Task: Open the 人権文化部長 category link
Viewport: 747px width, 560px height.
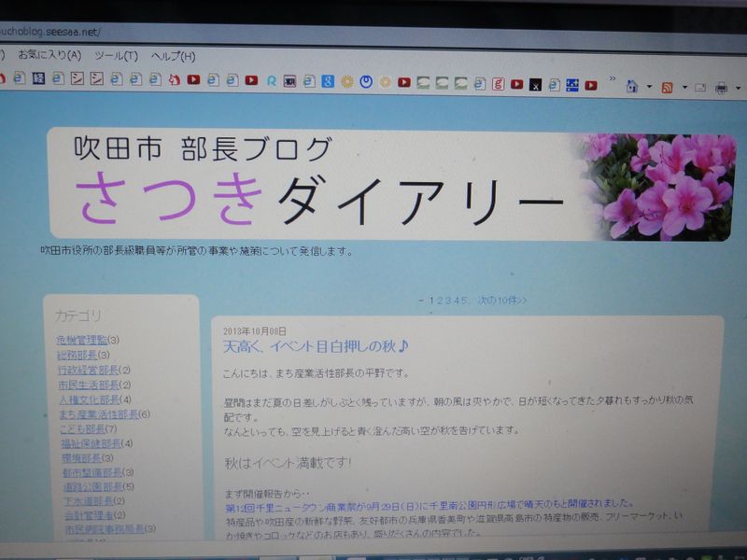Action: coord(90,399)
